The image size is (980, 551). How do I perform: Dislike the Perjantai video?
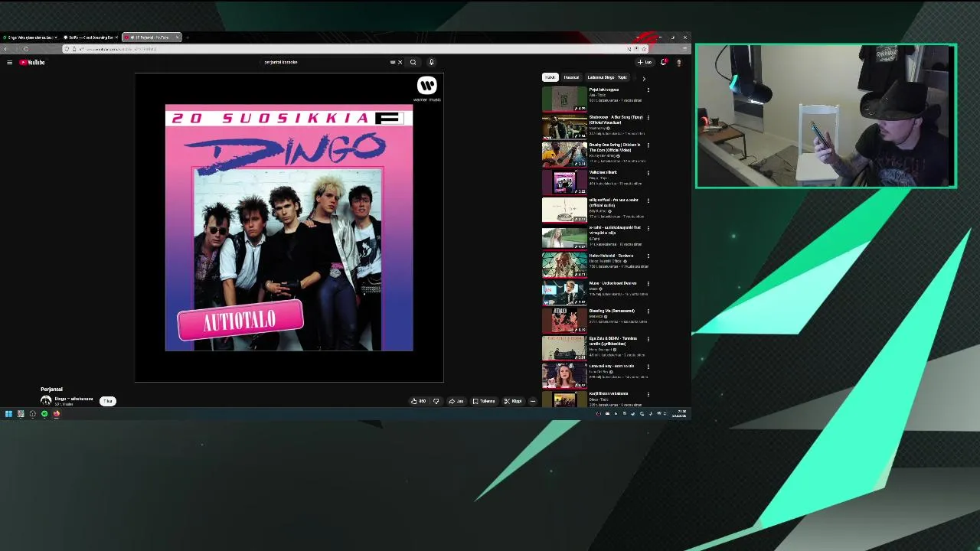click(x=436, y=401)
